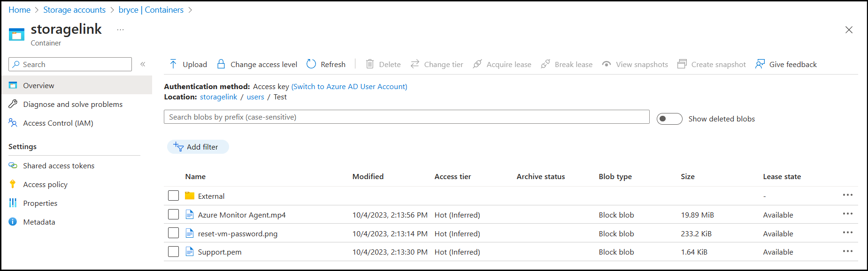Click the Create snapshot icon
Image resolution: width=868 pixels, height=271 pixels.
pyautogui.click(x=682, y=64)
